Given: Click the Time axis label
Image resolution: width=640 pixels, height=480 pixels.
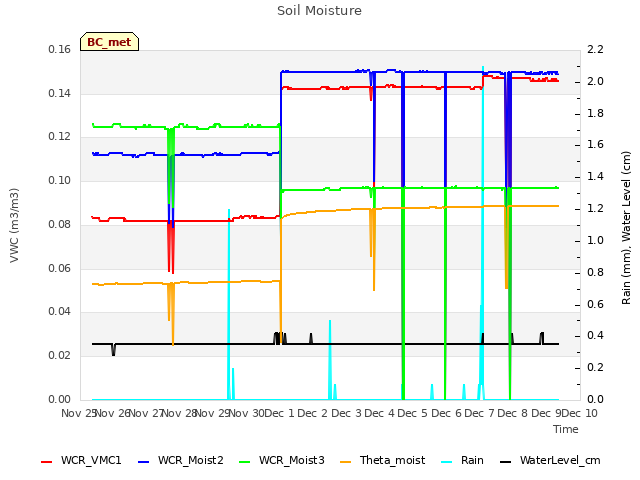Looking at the screenshot, I should pos(566,429).
